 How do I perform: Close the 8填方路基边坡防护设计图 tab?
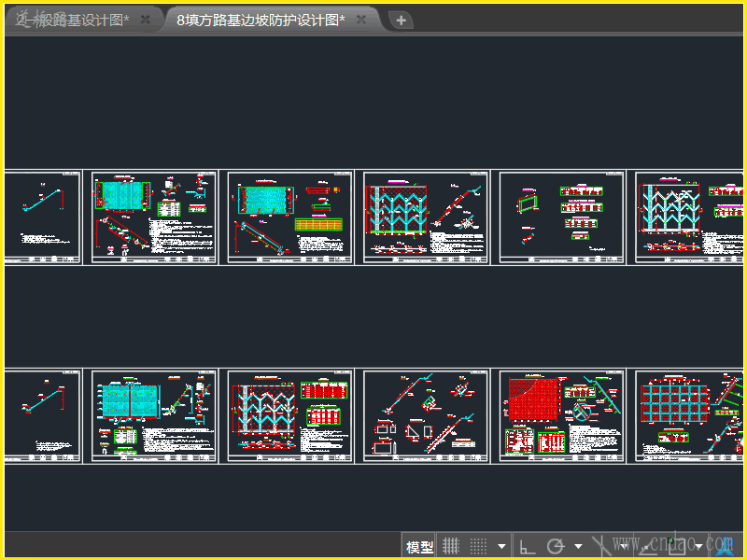[361, 20]
